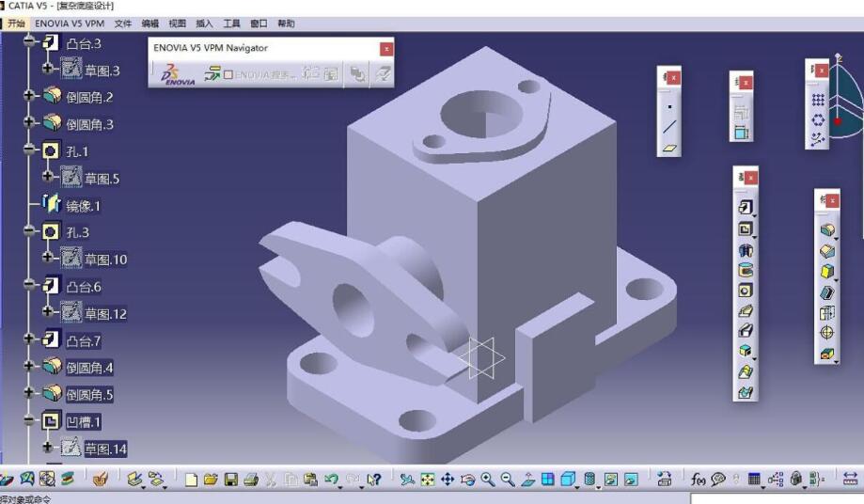Screen dimensions: 864x504
Task: Toggle the ENOVIA search checkbox
Action: click(228, 74)
